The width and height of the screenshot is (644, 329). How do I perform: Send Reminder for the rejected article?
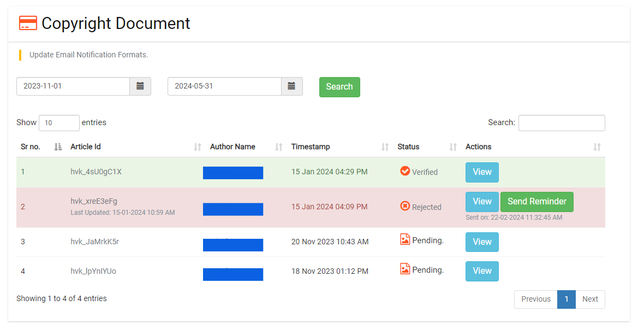click(x=536, y=202)
